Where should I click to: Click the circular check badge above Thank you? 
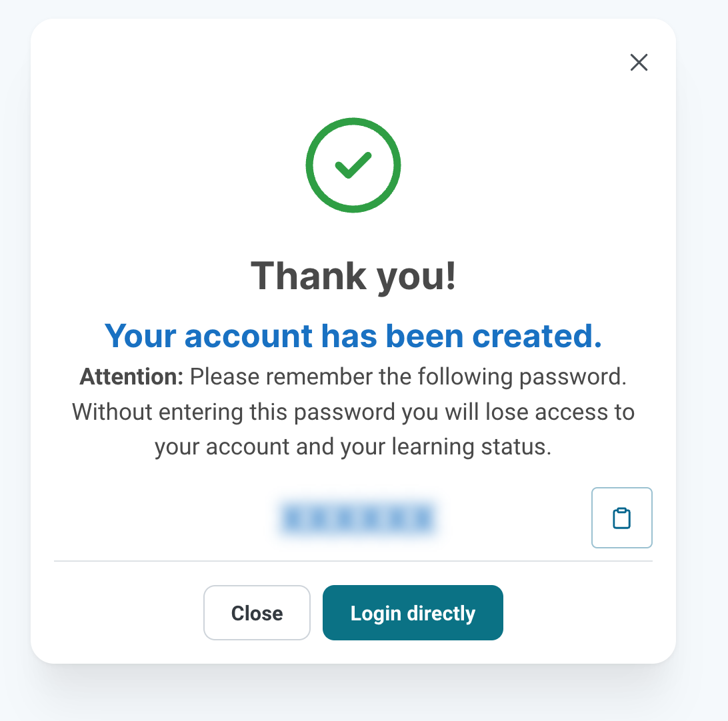(353, 165)
